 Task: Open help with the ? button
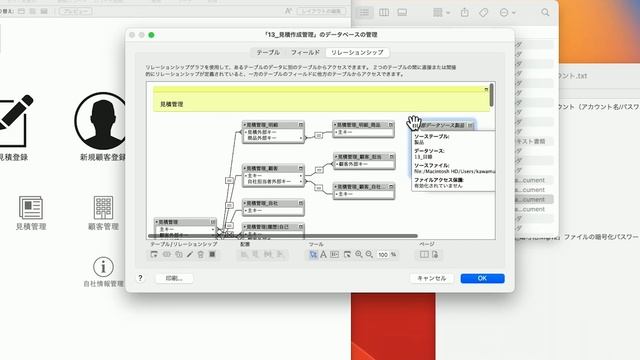point(140,278)
